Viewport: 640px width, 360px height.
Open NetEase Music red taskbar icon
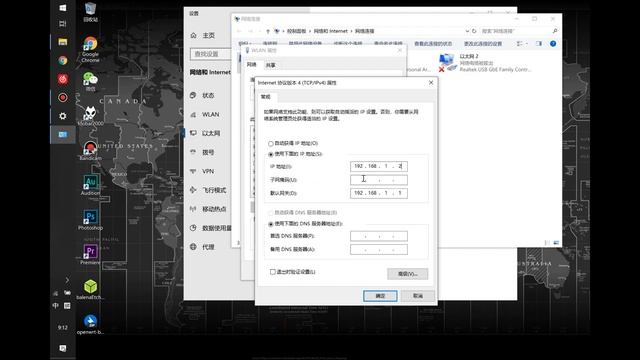point(62,79)
